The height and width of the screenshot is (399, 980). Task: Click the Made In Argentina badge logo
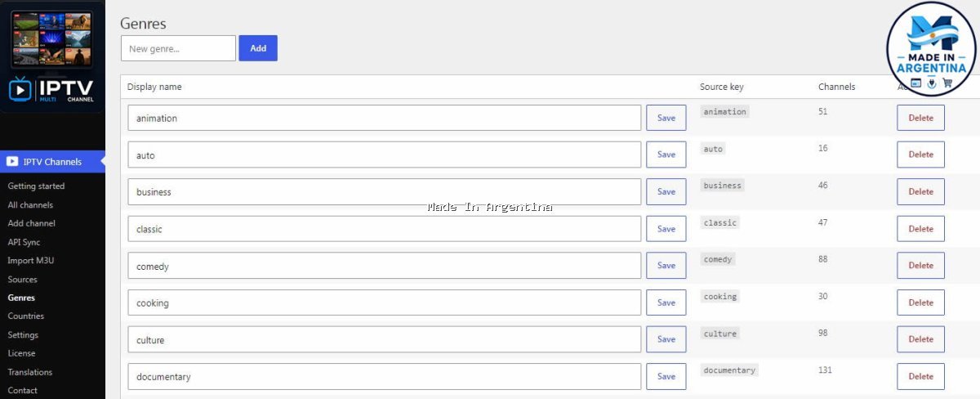[932, 48]
